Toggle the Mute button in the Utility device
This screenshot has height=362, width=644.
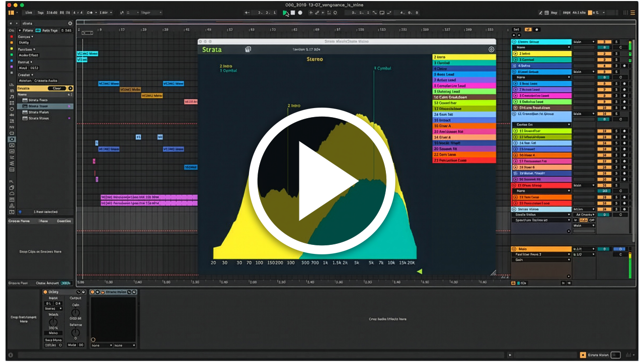pyautogui.click(x=72, y=345)
